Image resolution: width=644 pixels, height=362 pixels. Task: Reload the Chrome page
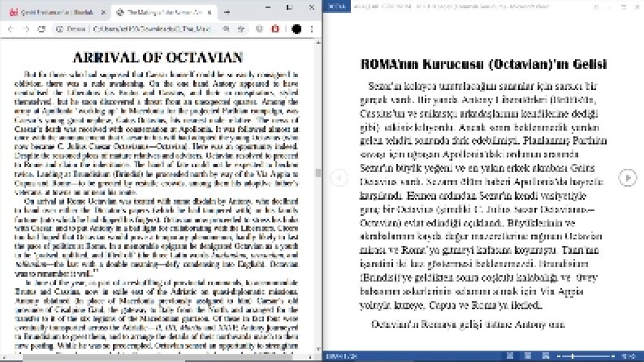point(41,28)
